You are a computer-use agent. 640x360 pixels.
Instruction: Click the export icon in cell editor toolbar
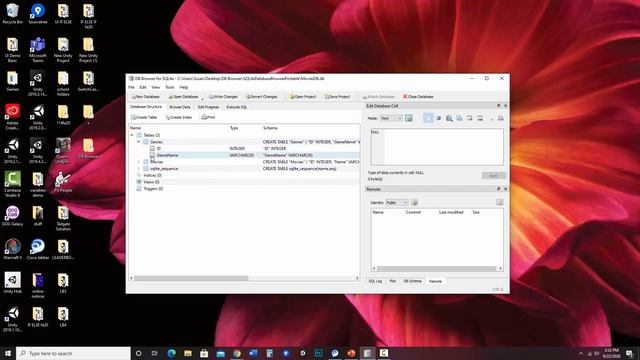point(480,118)
